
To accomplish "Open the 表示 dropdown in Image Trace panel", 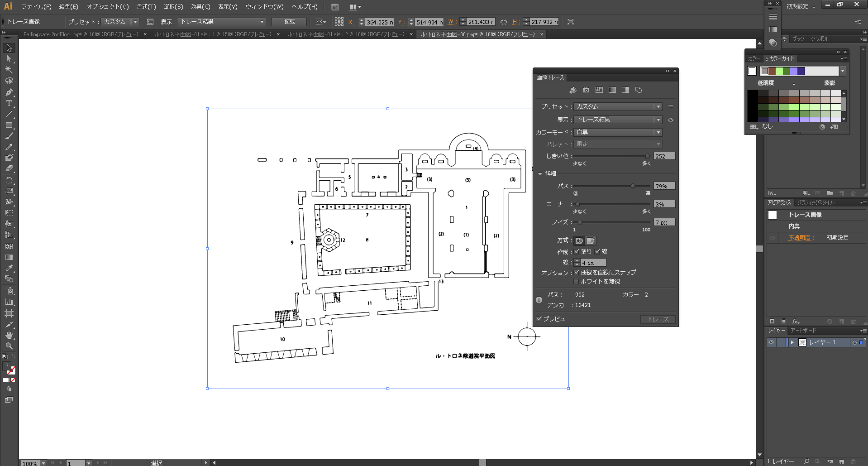I will pyautogui.click(x=618, y=120).
